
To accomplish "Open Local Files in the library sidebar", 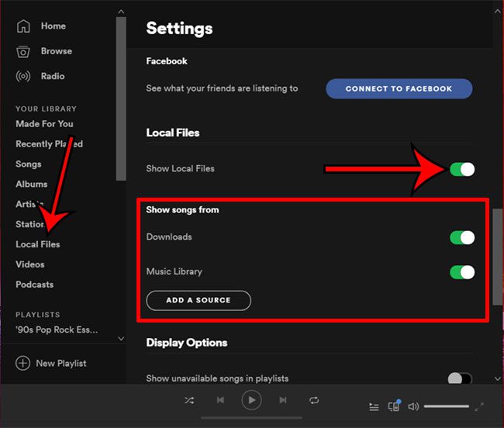I will point(38,244).
